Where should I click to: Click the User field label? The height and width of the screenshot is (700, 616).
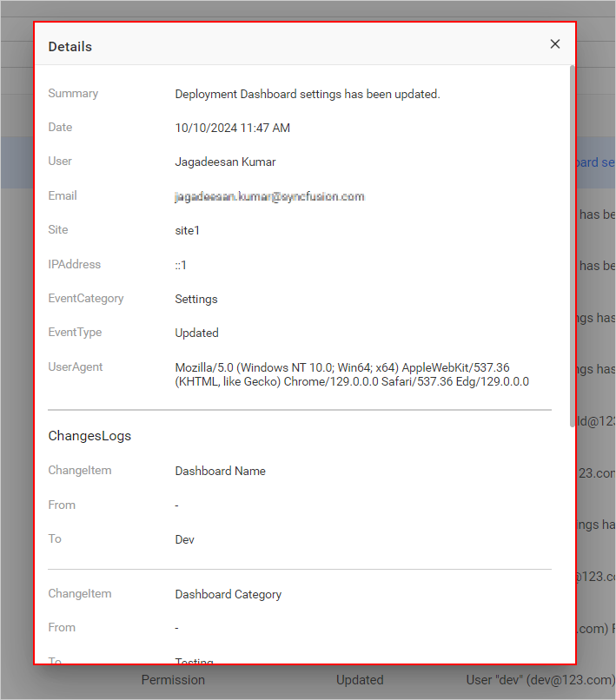[60, 162]
